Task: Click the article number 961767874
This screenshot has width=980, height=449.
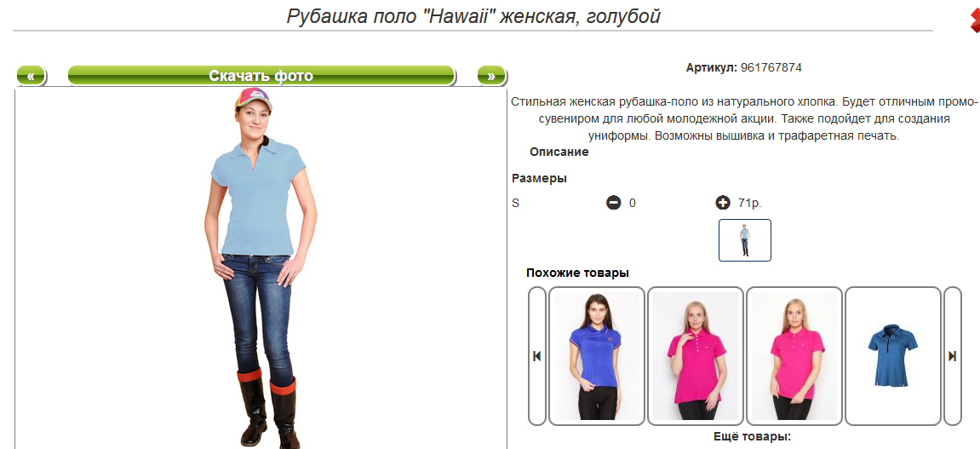Action: (771, 67)
